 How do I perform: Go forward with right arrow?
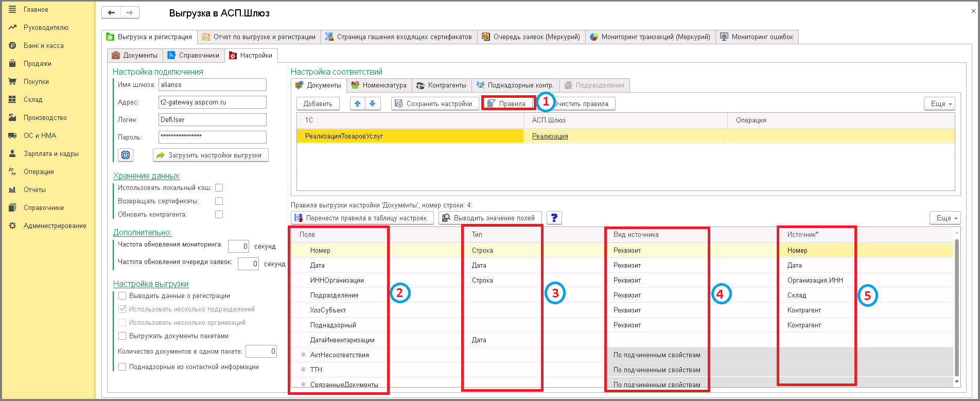(130, 13)
